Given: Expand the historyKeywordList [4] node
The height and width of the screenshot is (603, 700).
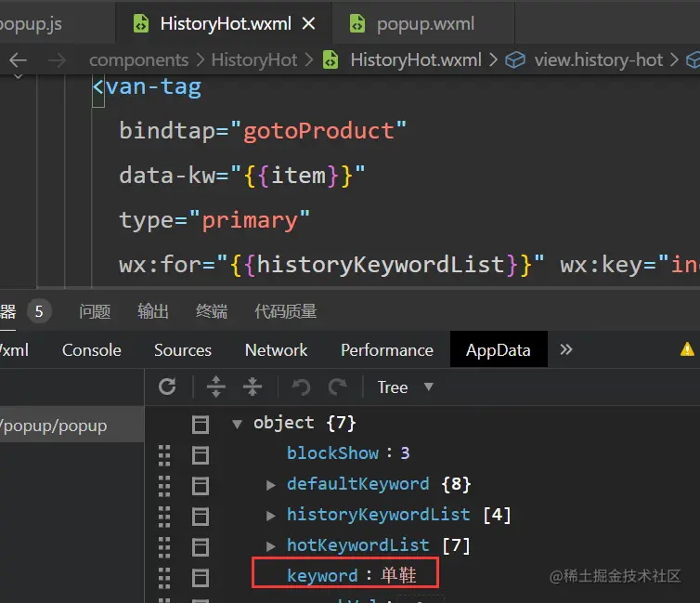Looking at the screenshot, I should pos(270,516).
